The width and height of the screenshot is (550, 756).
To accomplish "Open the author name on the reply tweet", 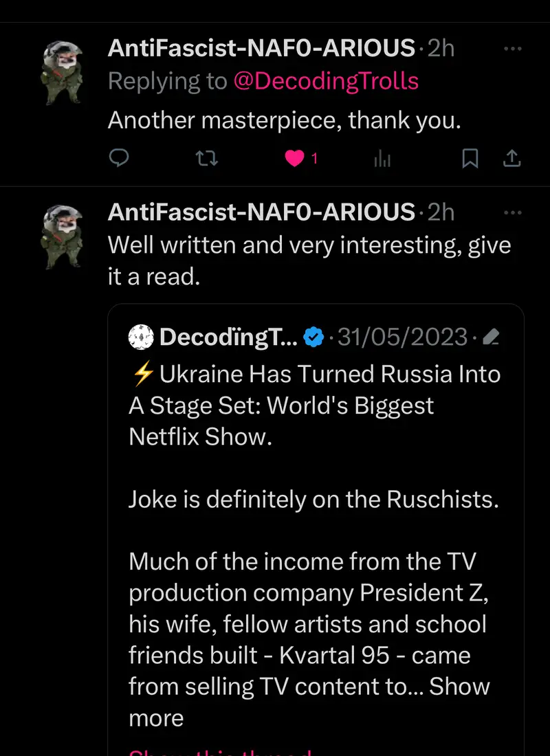I will coord(261,48).
